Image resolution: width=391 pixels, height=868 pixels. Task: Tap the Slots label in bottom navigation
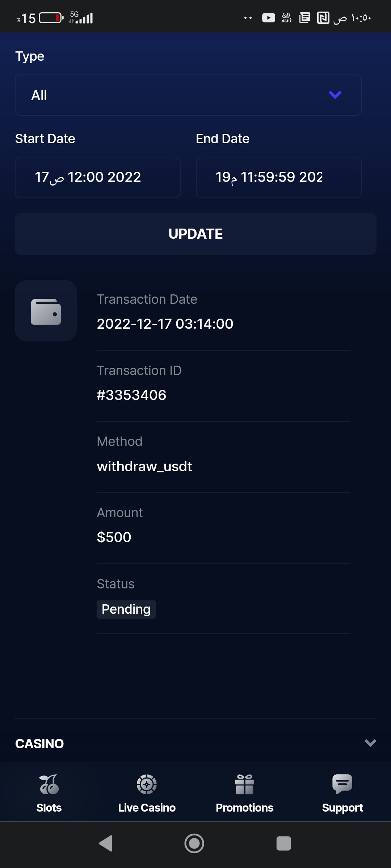tap(49, 808)
